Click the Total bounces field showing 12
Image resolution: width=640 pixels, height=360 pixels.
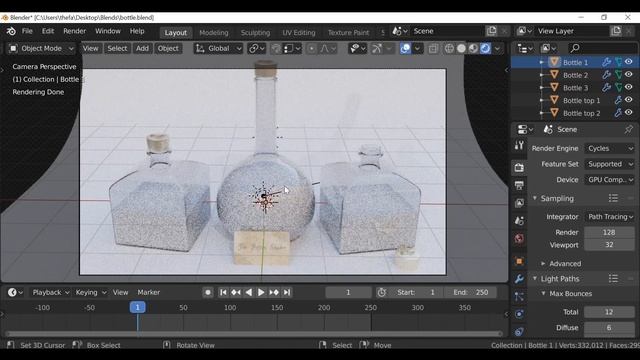609,312
